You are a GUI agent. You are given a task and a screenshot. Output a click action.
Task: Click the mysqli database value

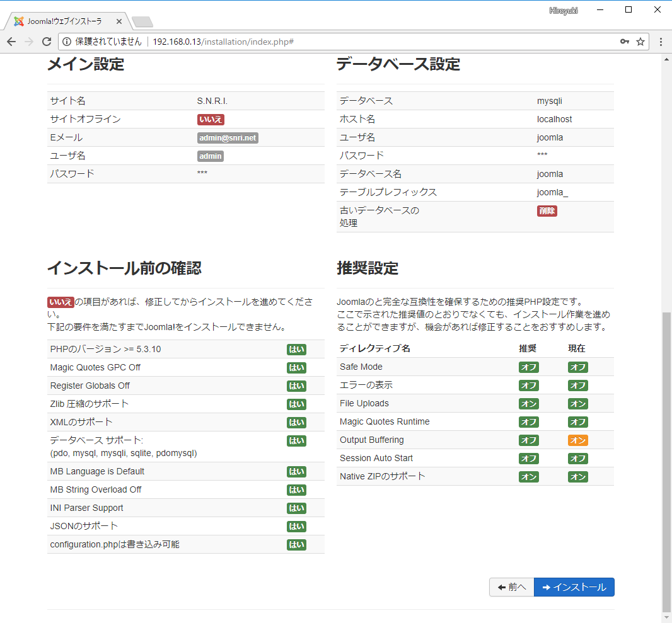[550, 101]
